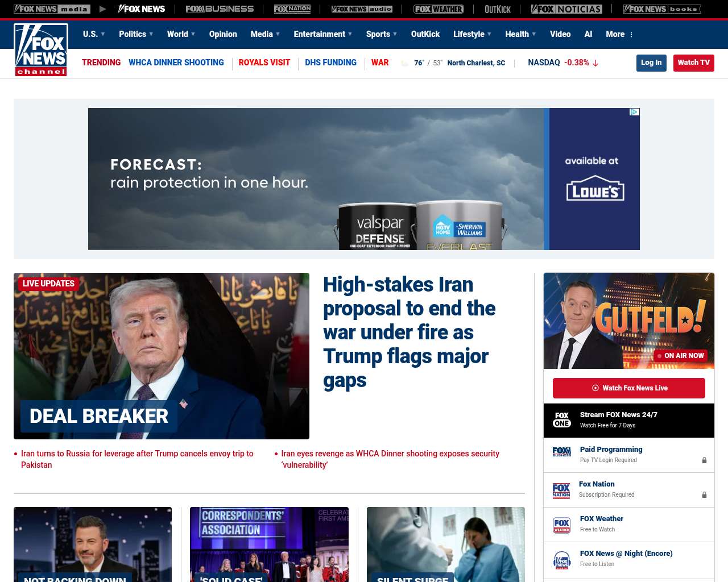Open Fox Weather logo in top network bar
728x582 pixels.
(x=439, y=9)
